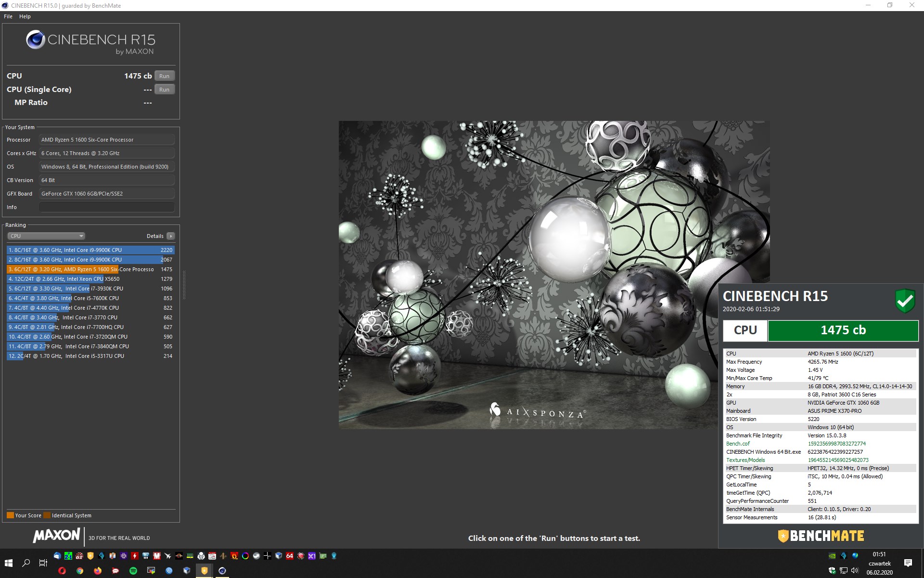The image size is (924, 578).
Task: Click the BENCHMATE logo at panel bottom
Action: [x=821, y=536]
